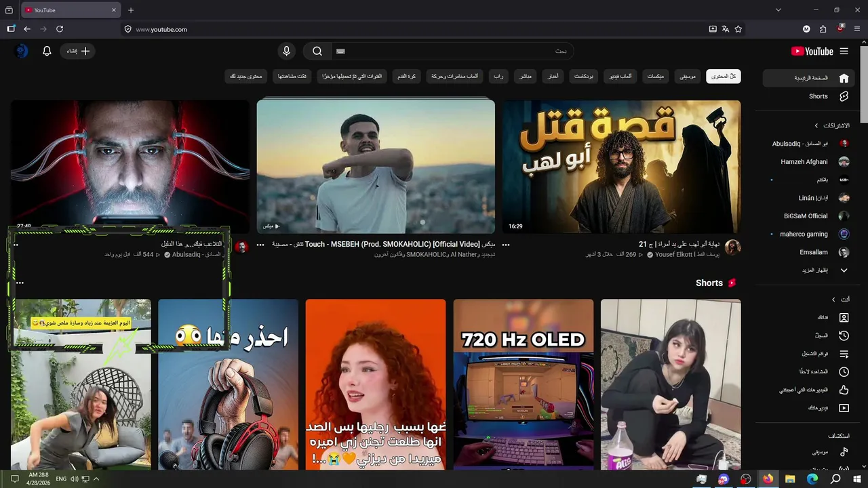Screen dimensions: 868x488
Task: Open Yousef Elkott channel avatar
Action: pos(732,247)
